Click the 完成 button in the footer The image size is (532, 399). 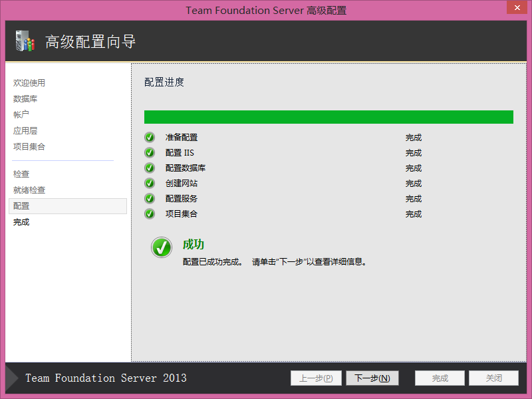point(440,378)
